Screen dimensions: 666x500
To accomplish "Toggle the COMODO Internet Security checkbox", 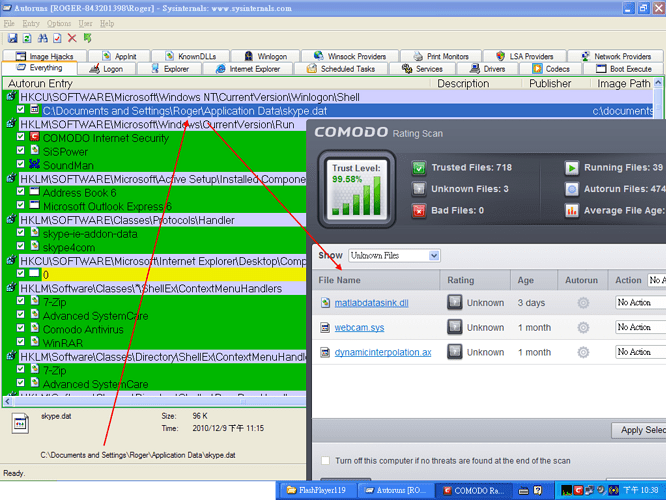I will coord(20,136).
